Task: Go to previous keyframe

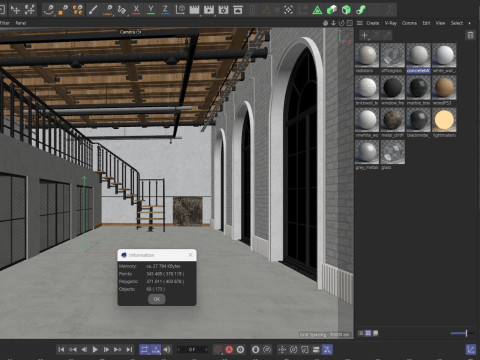Action: (73, 349)
